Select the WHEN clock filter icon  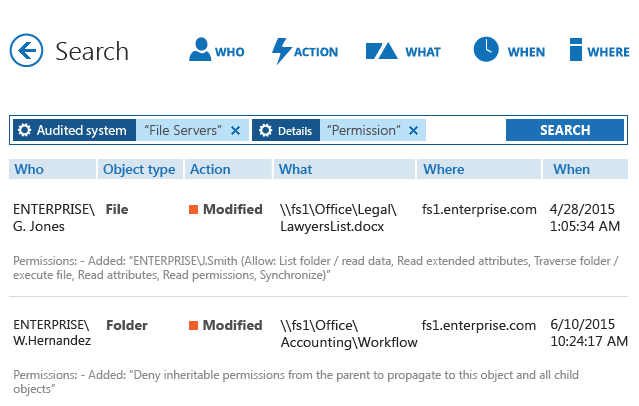coord(486,50)
